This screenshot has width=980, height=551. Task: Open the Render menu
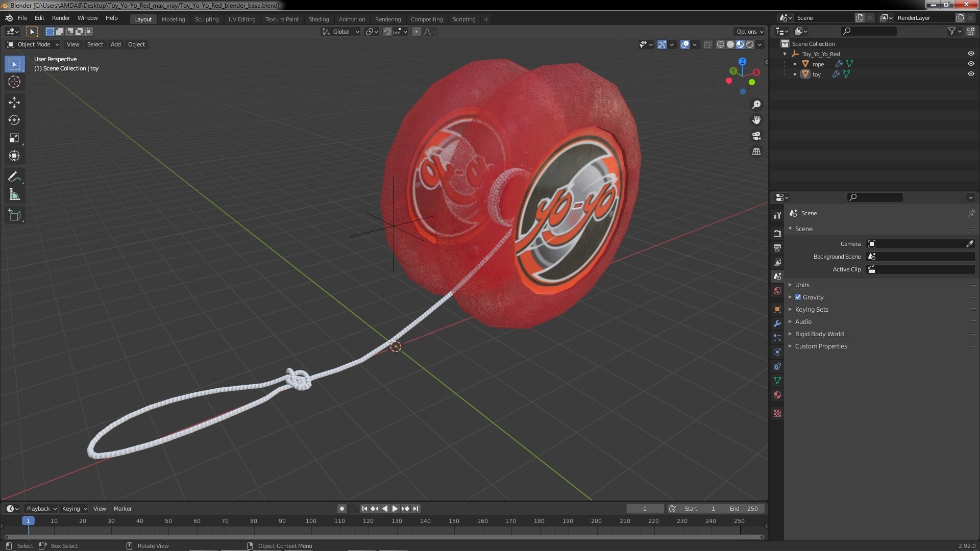pyautogui.click(x=61, y=18)
